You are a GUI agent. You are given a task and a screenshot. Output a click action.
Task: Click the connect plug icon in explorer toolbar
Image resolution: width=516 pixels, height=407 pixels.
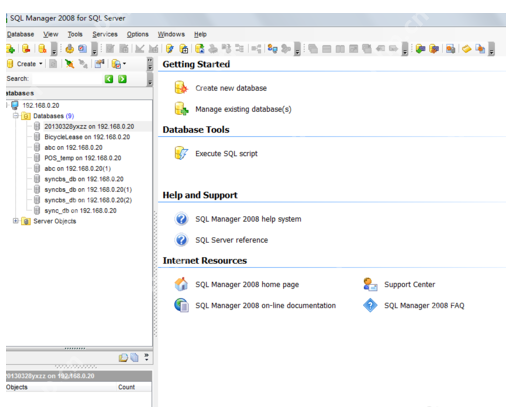(69, 64)
